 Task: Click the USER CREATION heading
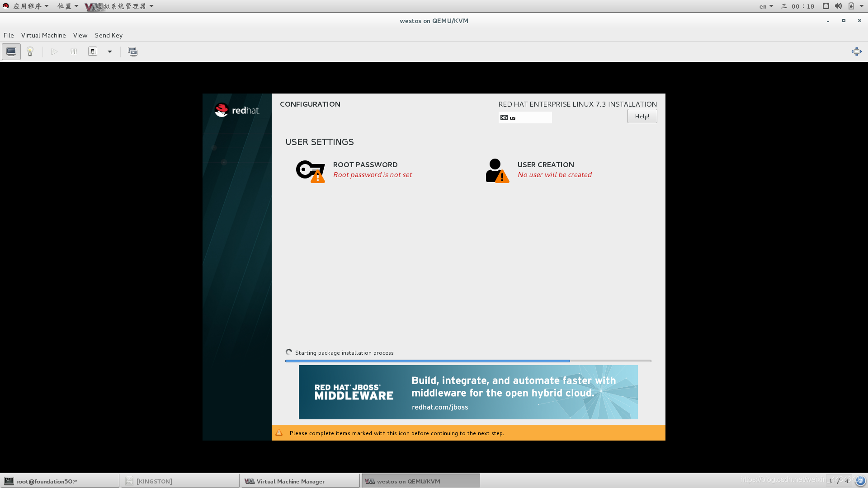[x=546, y=165]
